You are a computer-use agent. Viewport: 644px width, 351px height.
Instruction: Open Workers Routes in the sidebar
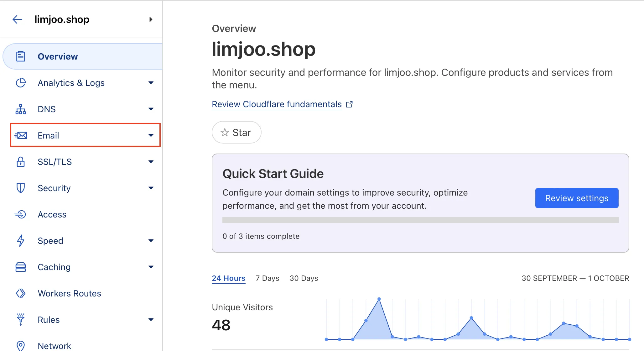click(x=69, y=293)
